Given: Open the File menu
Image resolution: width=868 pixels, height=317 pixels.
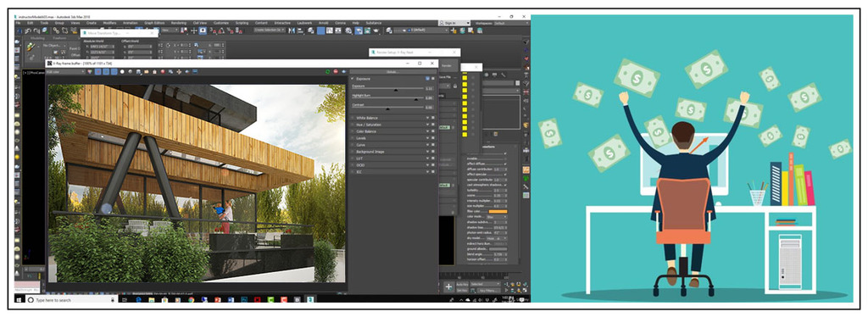Looking at the screenshot, I should point(18,23).
